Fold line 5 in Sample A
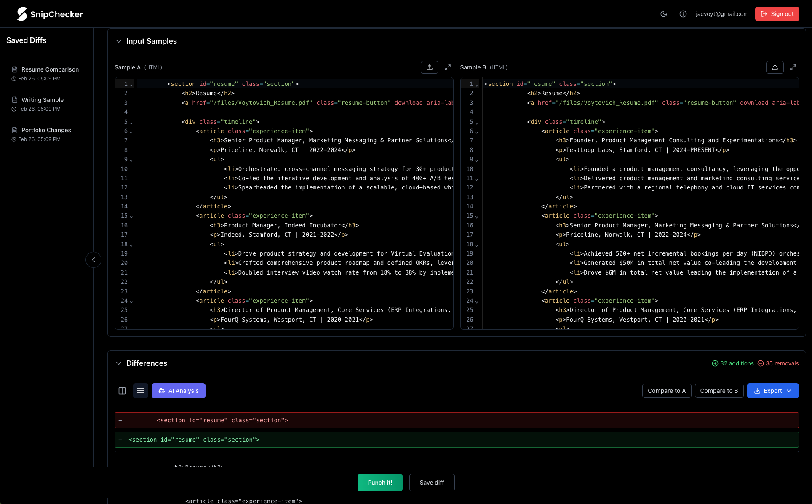Viewport: 812px width, 504px height. [x=131, y=123]
